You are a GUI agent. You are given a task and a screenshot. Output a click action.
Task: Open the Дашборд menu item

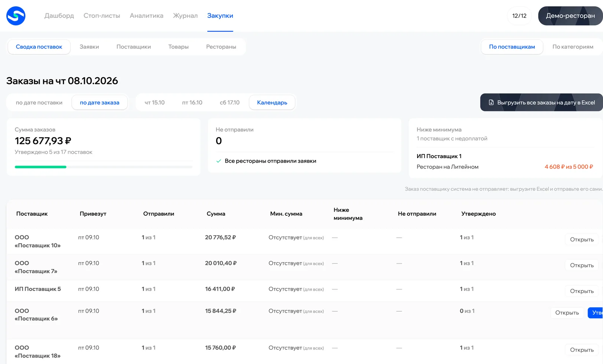click(59, 16)
